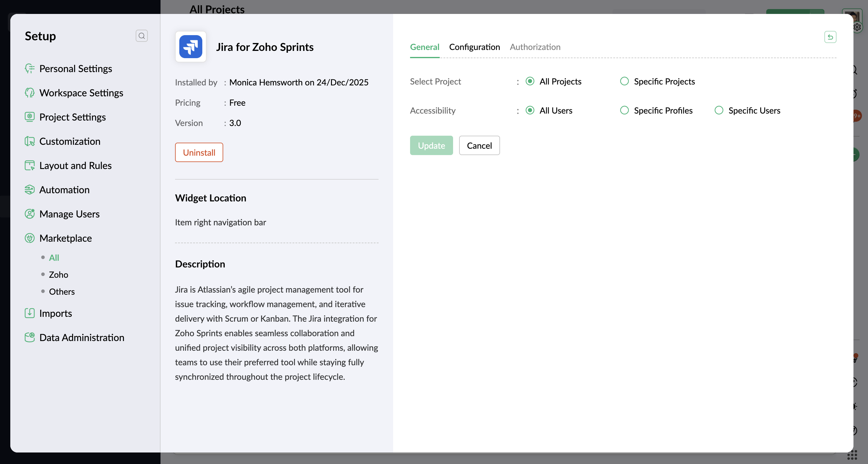The image size is (868, 464).
Task: Click the Manage Users icon
Action: (30, 214)
